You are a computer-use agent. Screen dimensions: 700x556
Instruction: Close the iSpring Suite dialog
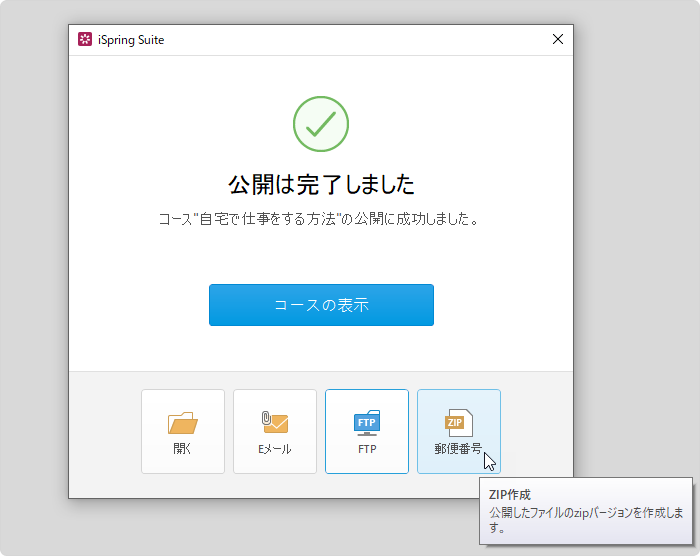[x=558, y=39]
